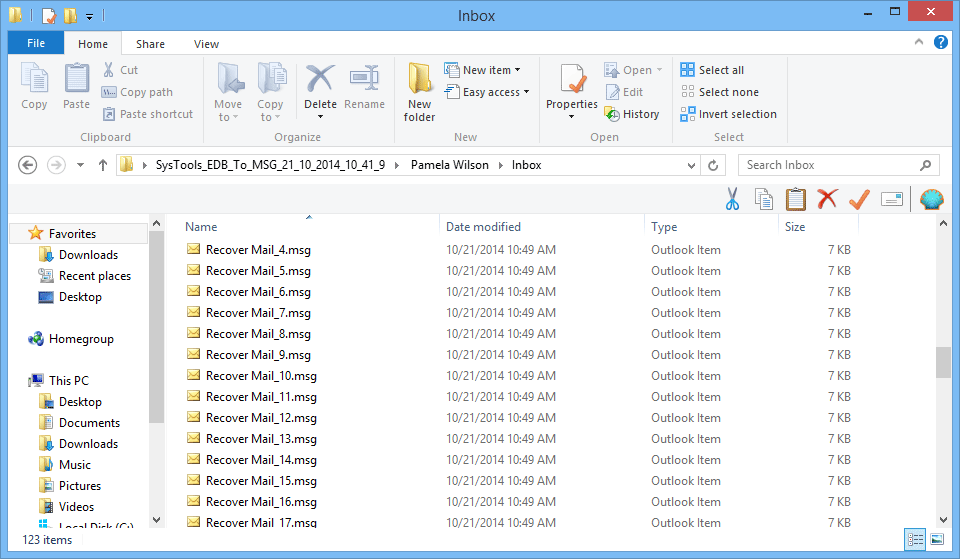This screenshot has height=559, width=960.
Task: Click the SysTools_EDB_To_MSG folder in the path
Action: [x=271, y=165]
